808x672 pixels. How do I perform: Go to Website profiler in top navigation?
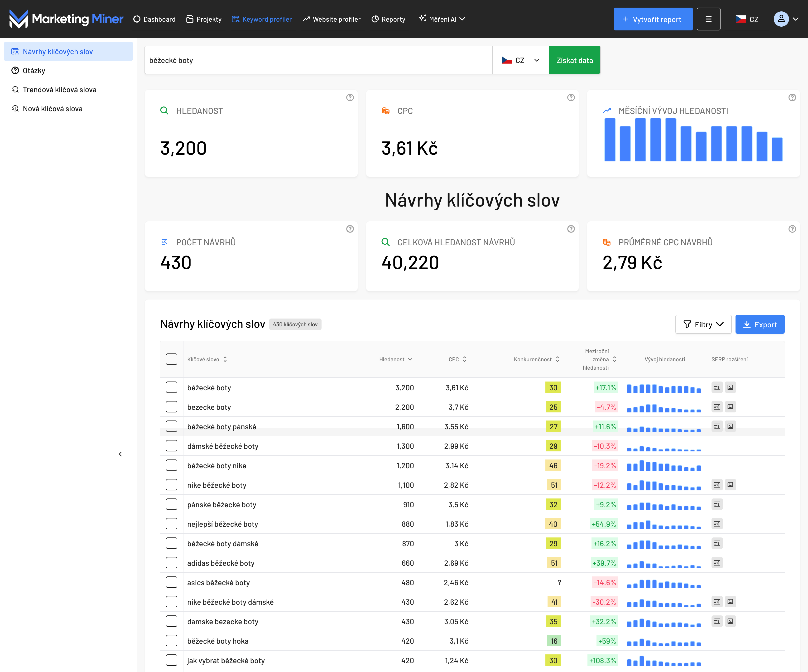click(331, 19)
